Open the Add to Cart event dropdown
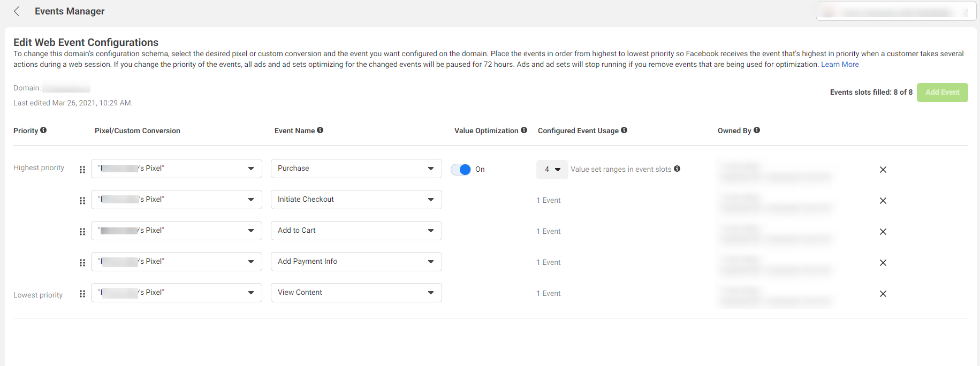Screen dimensions: 980x366 [x=356, y=231]
